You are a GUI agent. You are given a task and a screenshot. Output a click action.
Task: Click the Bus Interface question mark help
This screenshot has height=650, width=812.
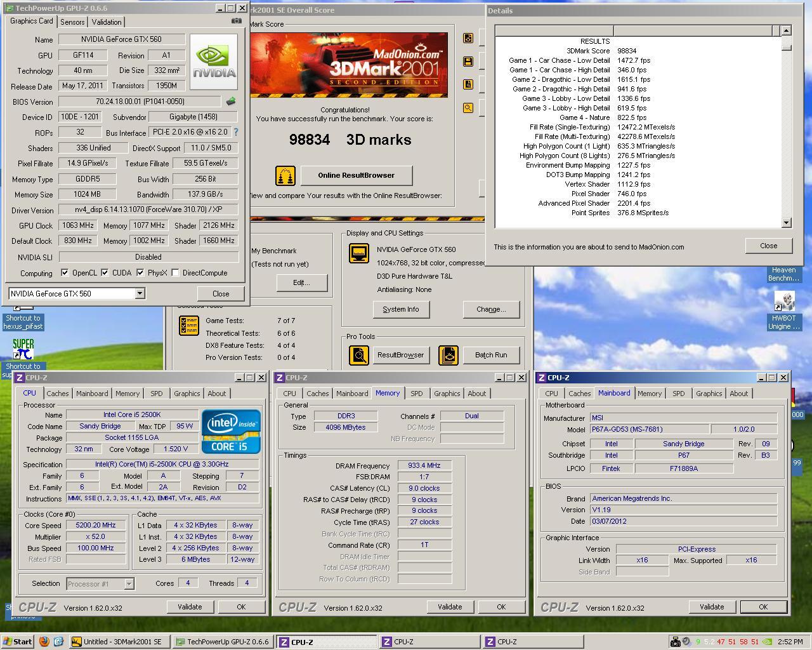[x=236, y=132]
